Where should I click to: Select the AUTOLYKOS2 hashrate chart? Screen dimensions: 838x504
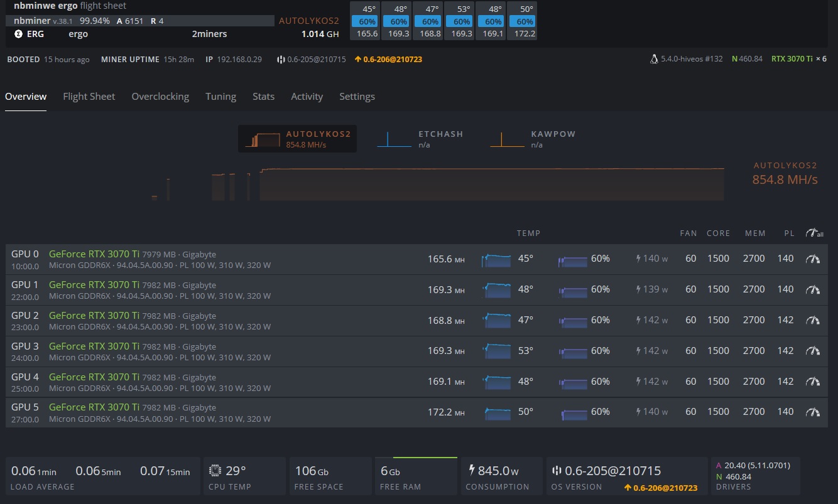pyautogui.click(x=297, y=139)
